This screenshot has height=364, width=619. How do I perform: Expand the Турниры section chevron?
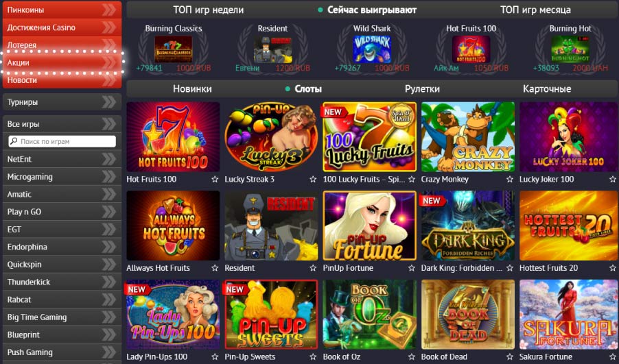[x=109, y=101]
